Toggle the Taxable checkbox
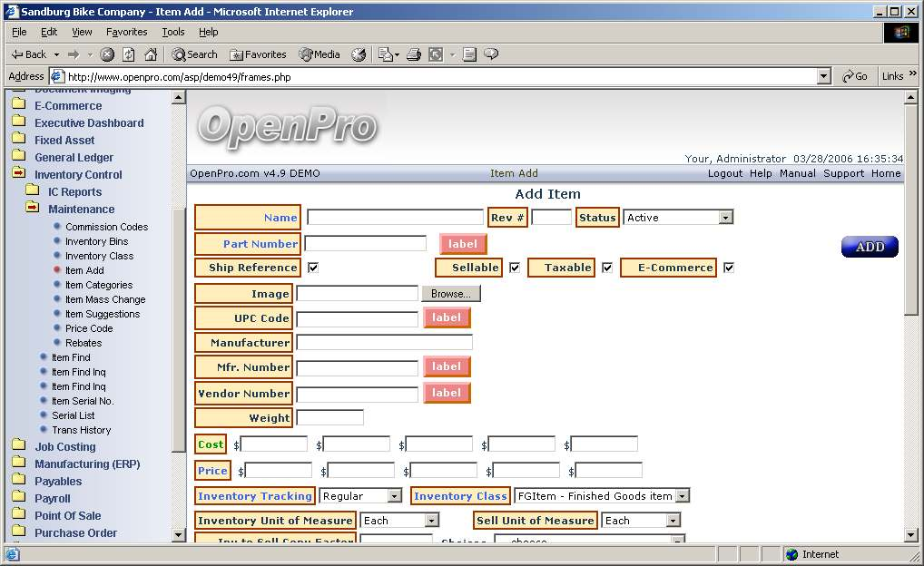The width and height of the screenshot is (924, 566). [x=607, y=268]
